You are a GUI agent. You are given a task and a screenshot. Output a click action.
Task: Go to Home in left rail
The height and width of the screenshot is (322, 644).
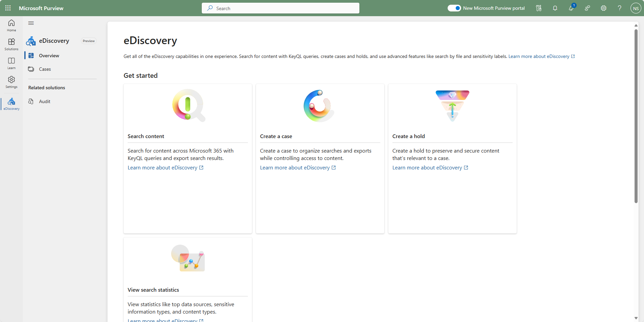tap(11, 25)
